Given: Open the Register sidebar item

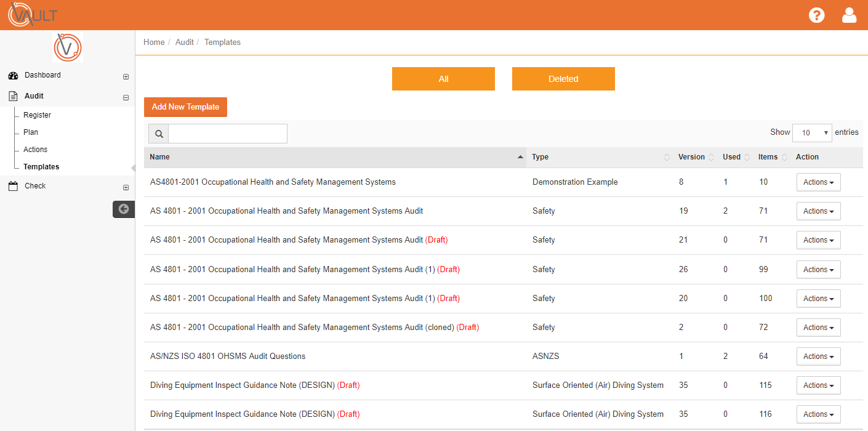Looking at the screenshot, I should pyautogui.click(x=37, y=115).
